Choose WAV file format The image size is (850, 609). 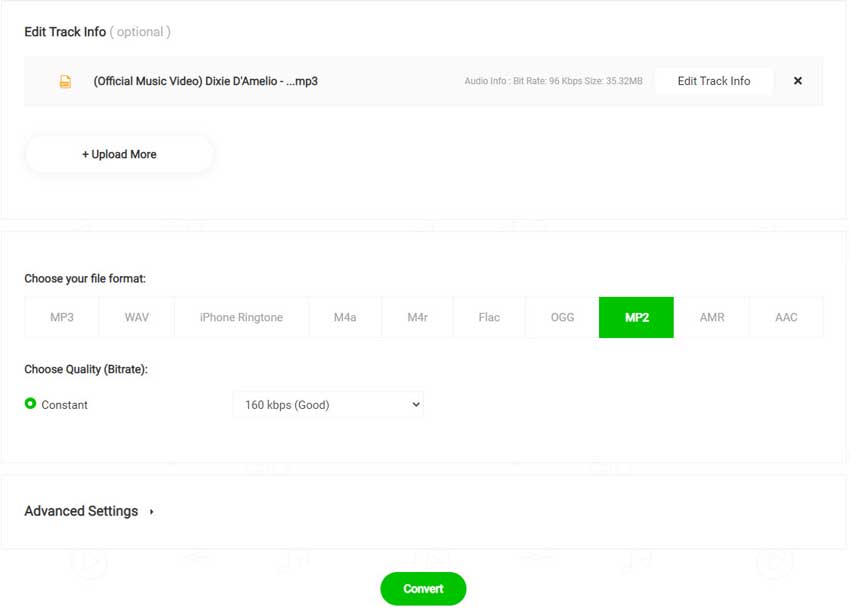click(x=137, y=318)
